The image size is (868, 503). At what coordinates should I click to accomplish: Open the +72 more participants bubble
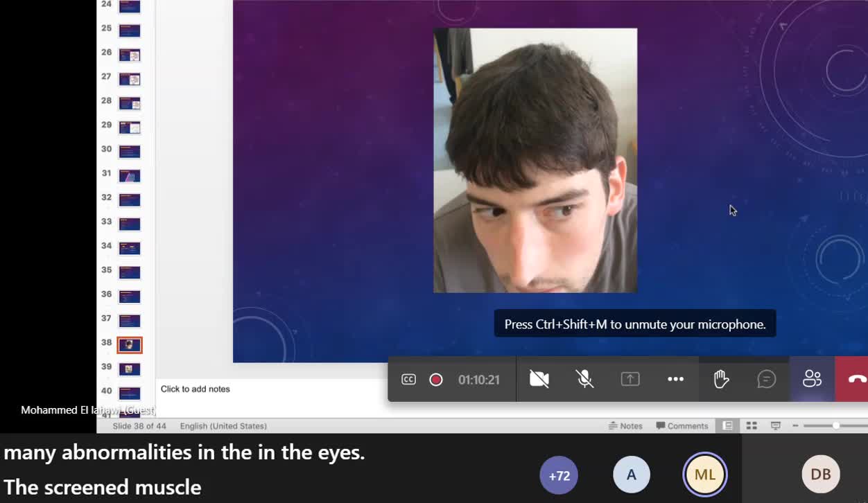559,475
